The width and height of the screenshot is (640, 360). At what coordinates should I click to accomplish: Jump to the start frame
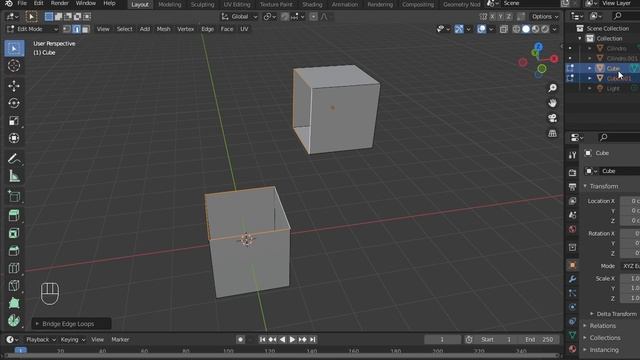pos(262,340)
